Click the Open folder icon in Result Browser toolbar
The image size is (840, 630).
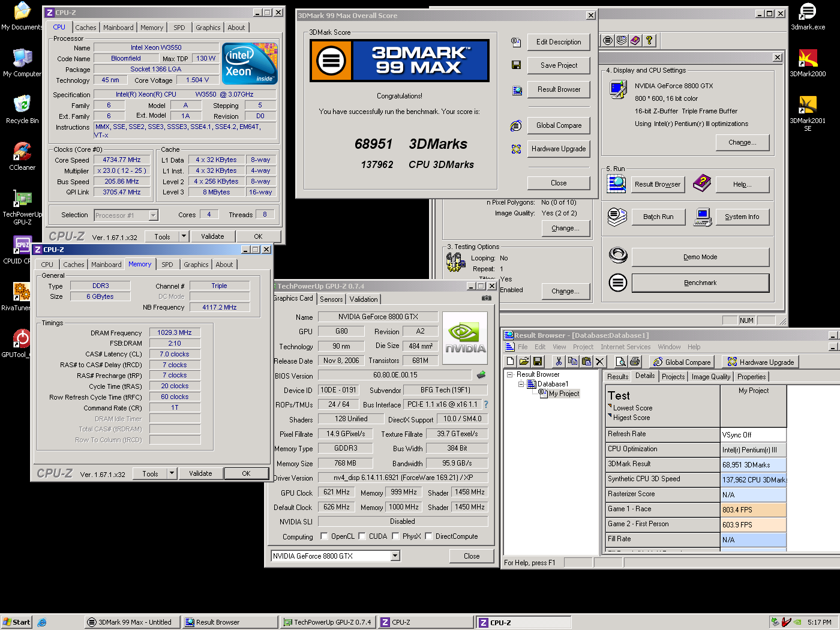click(x=524, y=362)
